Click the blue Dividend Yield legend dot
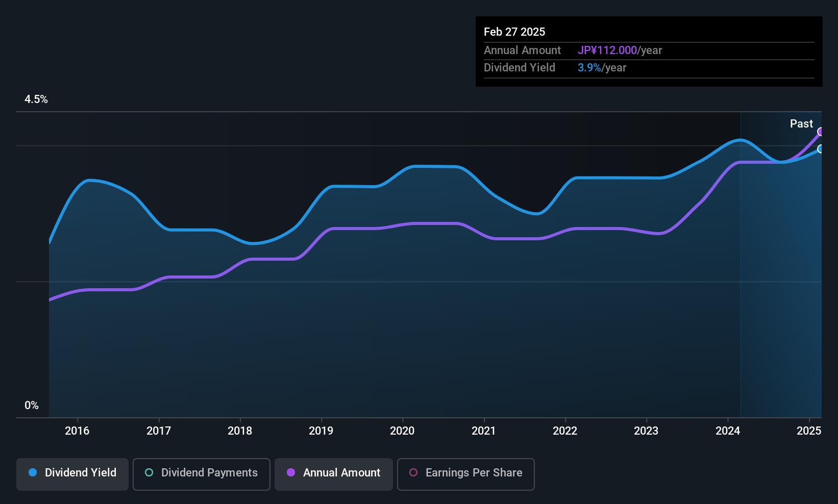Screen dimensions: 838x504 coord(33,473)
